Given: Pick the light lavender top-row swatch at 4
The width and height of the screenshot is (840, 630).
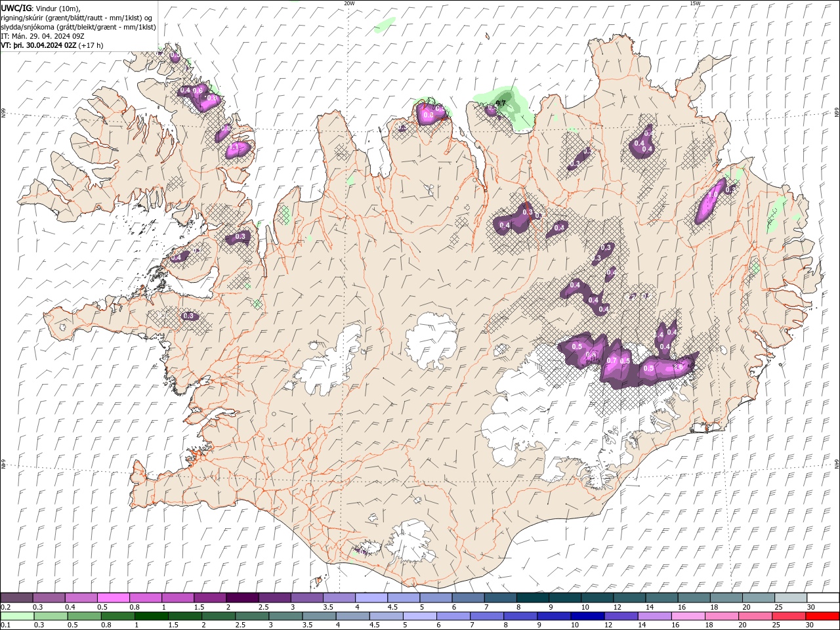Looking at the screenshot, I should pos(371,598).
